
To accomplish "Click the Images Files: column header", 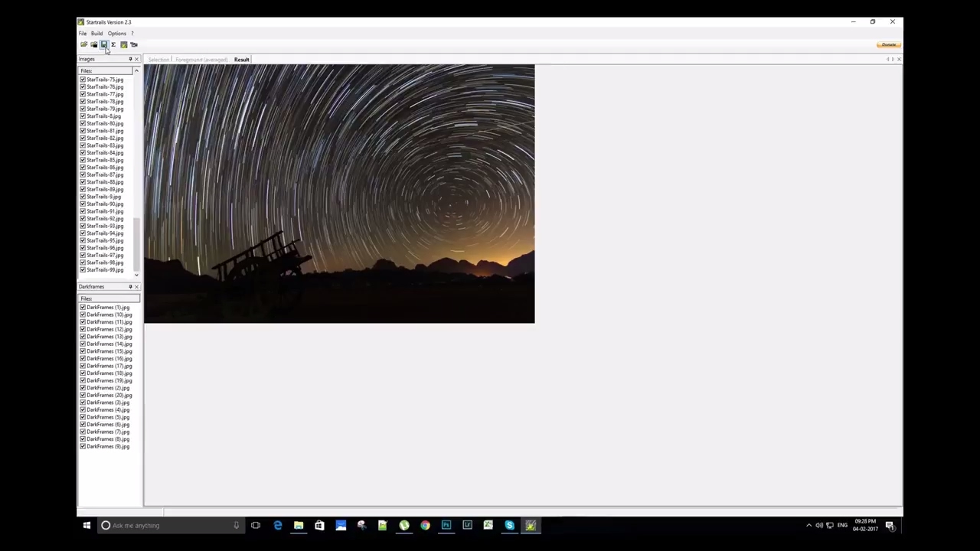I will (x=106, y=71).
